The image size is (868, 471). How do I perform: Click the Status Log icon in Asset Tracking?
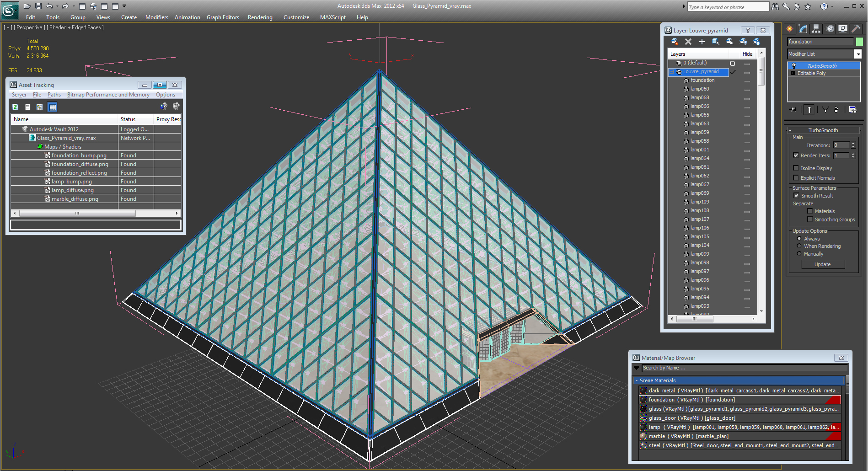click(x=27, y=107)
